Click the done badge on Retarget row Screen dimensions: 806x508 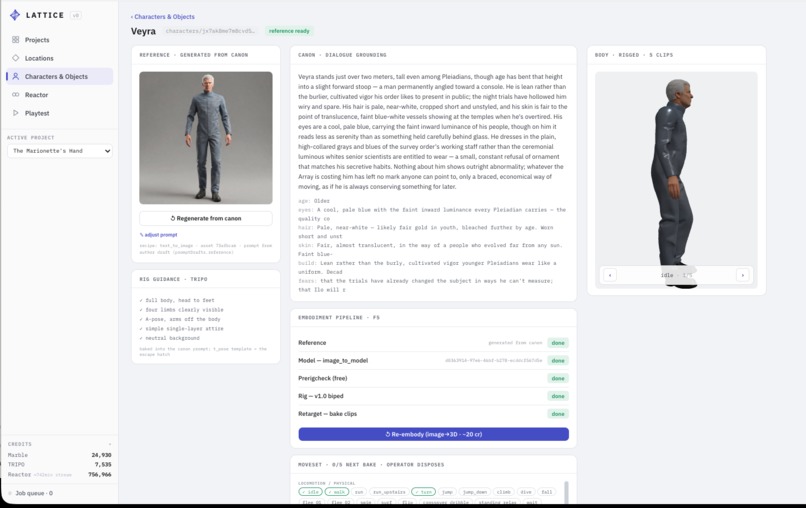click(558, 414)
